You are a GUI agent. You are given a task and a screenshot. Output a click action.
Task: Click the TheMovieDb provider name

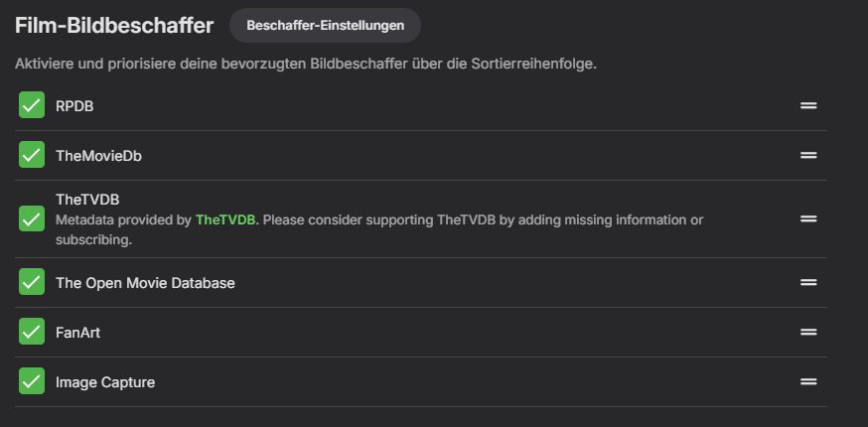99,155
